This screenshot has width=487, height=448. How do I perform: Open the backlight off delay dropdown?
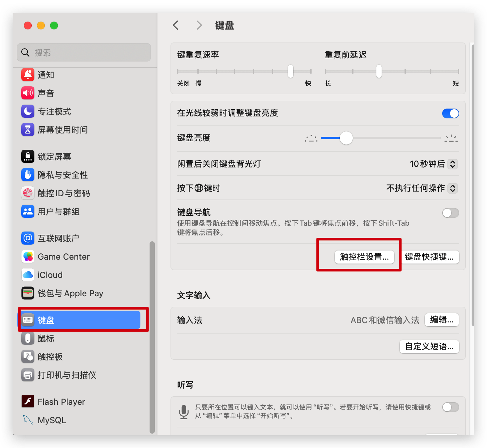point(452,164)
